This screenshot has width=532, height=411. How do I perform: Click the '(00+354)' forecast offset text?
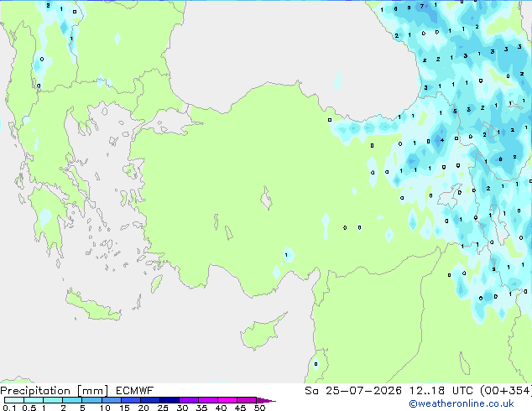[x=506, y=391]
